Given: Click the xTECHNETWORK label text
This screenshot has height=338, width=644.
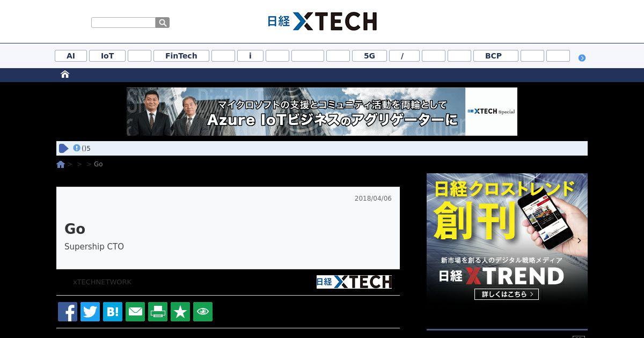Looking at the screenshot, I should pyautogui.click(x=102, y=282).
